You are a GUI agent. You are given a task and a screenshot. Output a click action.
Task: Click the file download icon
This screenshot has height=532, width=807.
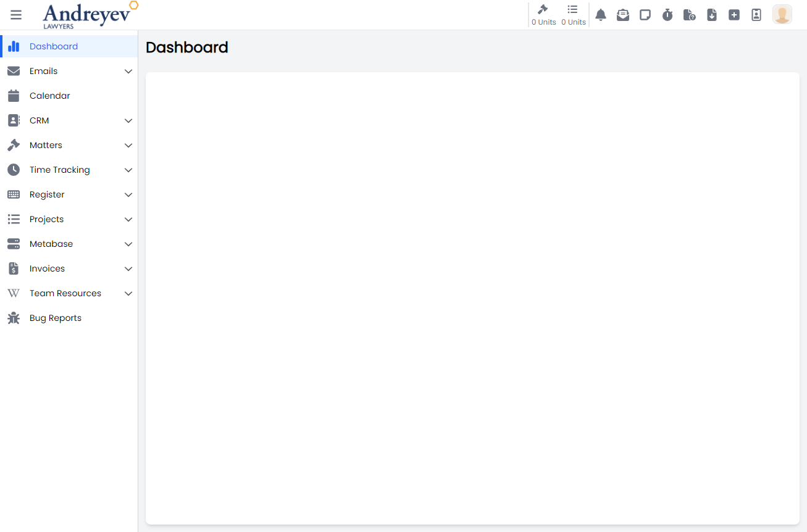712,15
